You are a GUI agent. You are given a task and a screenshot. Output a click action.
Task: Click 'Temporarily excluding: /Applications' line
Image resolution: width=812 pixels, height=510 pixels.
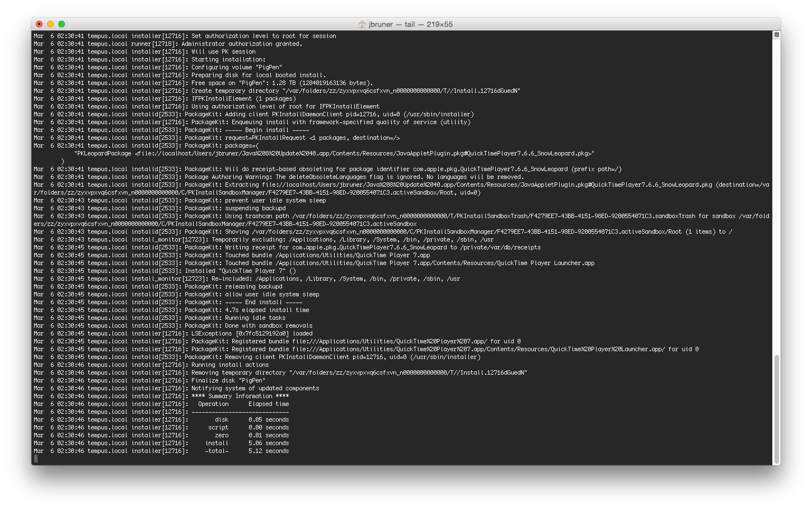pyautogui.click(x=264, y=239)
